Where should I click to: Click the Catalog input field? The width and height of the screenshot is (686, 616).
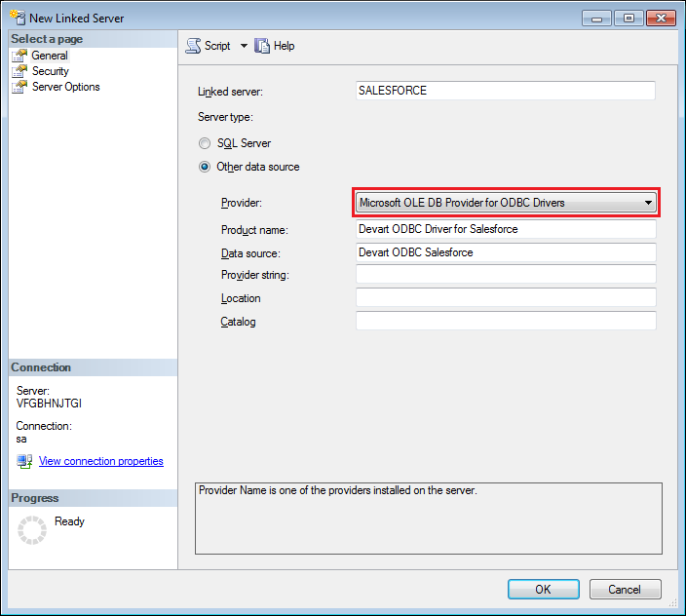click(506, 321)
